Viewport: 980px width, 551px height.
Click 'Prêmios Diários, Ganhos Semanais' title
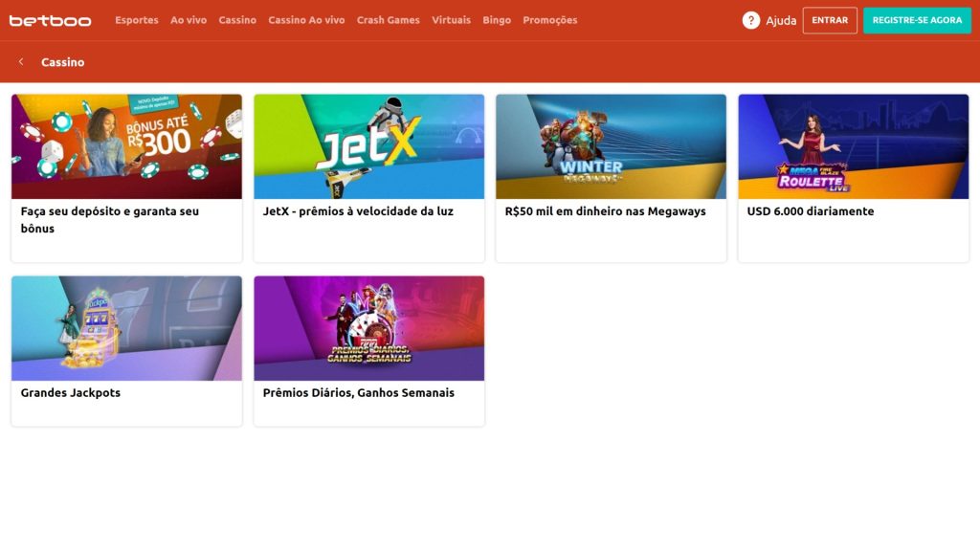coord(358,393)
